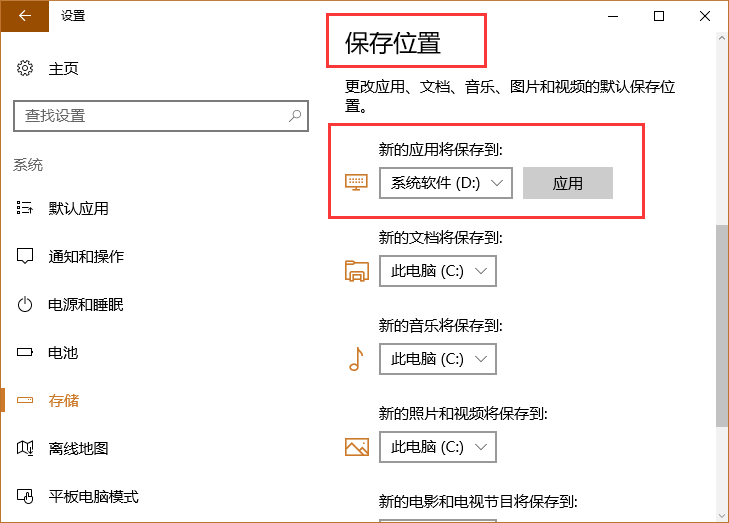Open the new music save location dropdown
The height and width of the screenshot is (523, 729).
(437, 359)
